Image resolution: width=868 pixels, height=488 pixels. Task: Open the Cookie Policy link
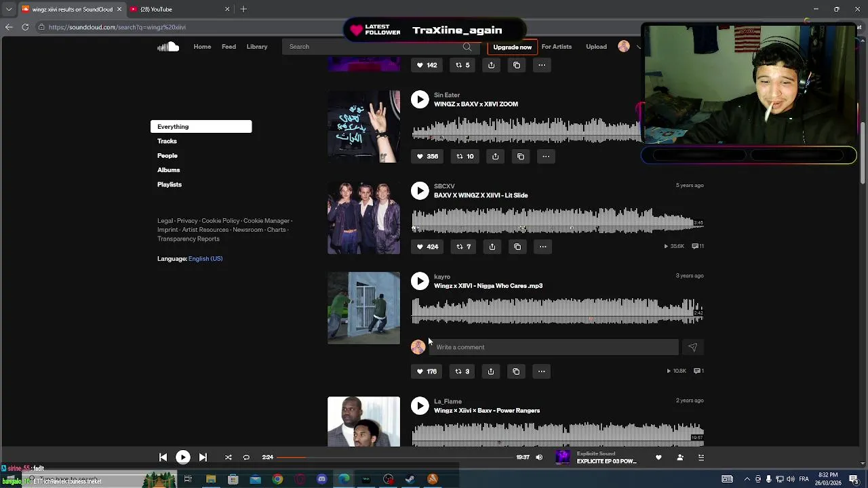coord(220,221)
